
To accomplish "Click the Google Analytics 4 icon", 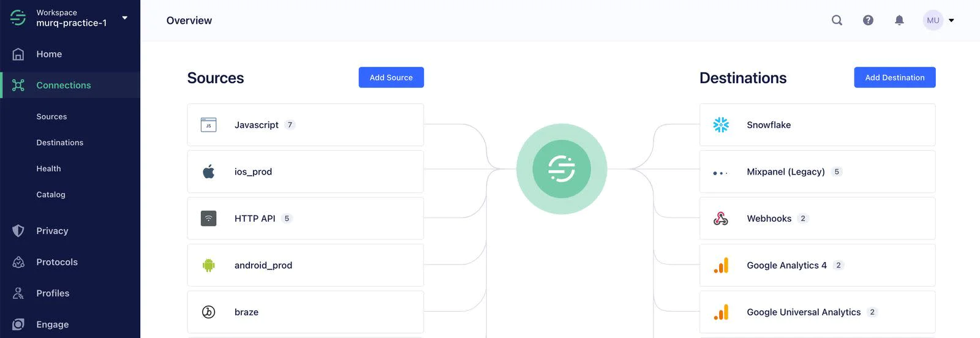I will coord(721,265).
